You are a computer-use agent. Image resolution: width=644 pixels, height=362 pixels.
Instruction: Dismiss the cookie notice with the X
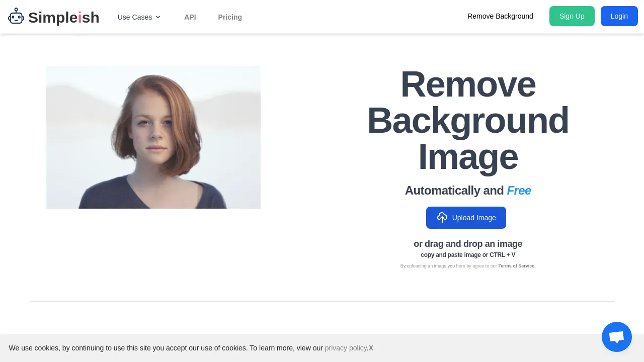[x=371, y=348]
